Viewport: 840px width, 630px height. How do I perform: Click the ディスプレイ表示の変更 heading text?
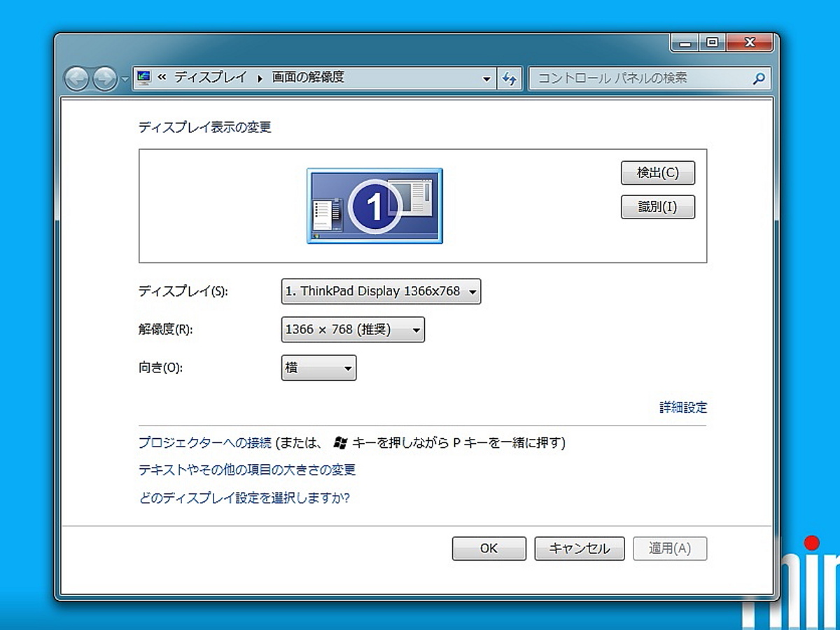[x=205, y=127]
